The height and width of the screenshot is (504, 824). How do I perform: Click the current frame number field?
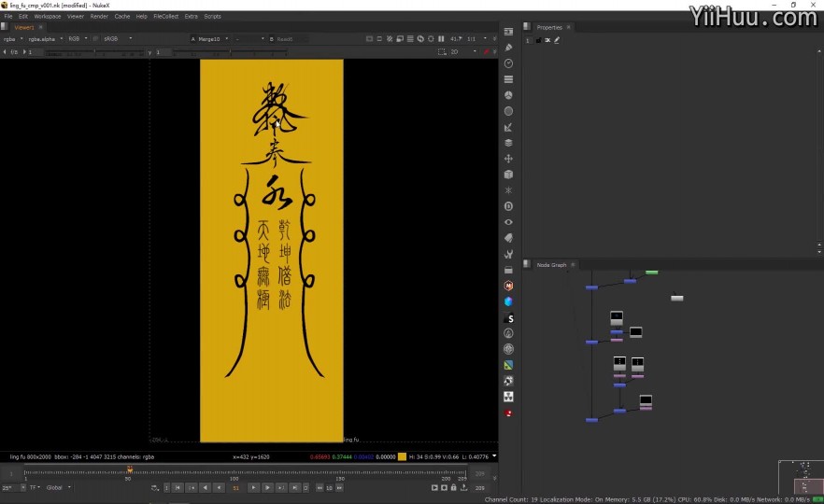[x=235, y=487]
